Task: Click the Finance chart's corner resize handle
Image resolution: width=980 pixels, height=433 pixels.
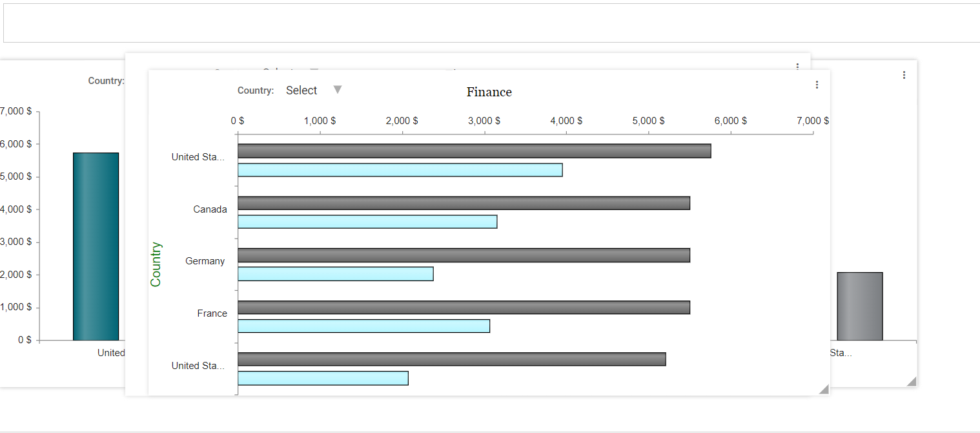Action: pos(823,388)
